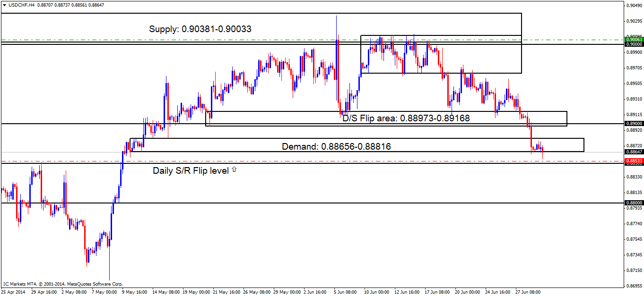Click the 0.88330 price scale value
The image size is (644, 296).
point(634,177)
